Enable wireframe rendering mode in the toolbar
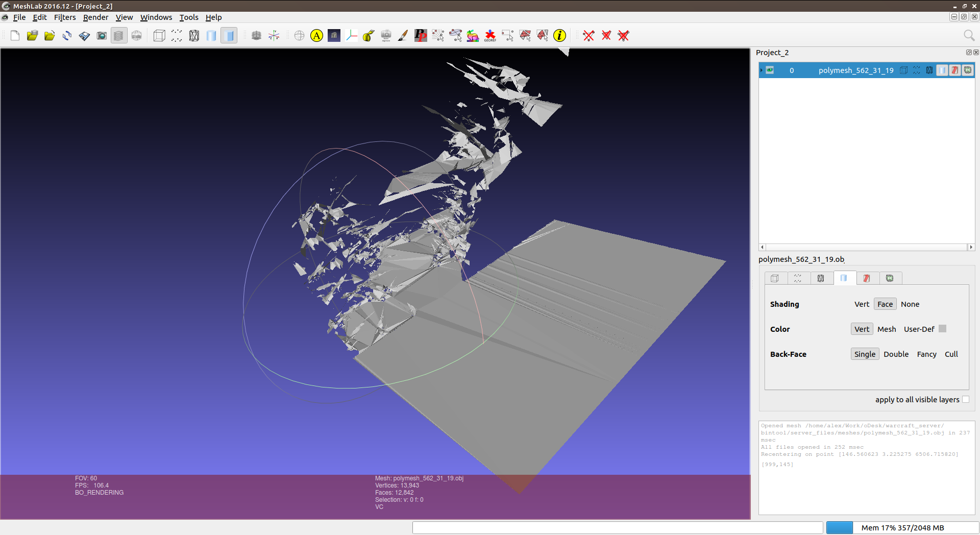The image size is (980, 535). [194, 36]
